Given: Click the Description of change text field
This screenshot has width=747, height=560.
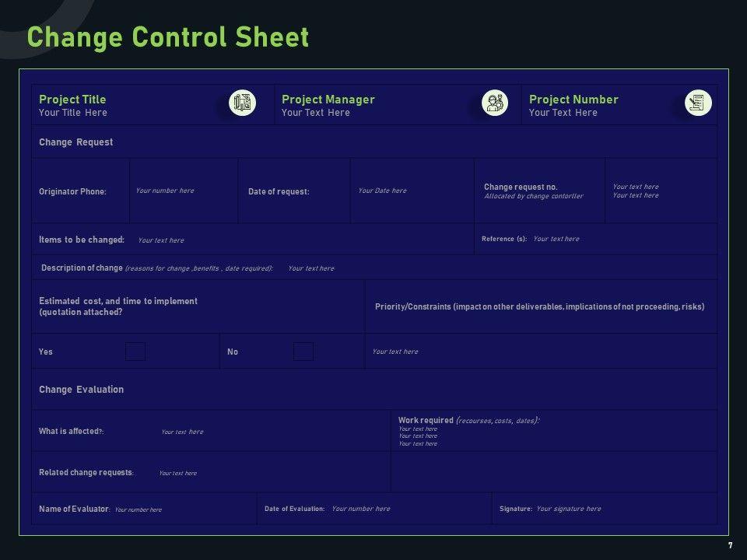Looking at the screenshot, I should 311,268.
